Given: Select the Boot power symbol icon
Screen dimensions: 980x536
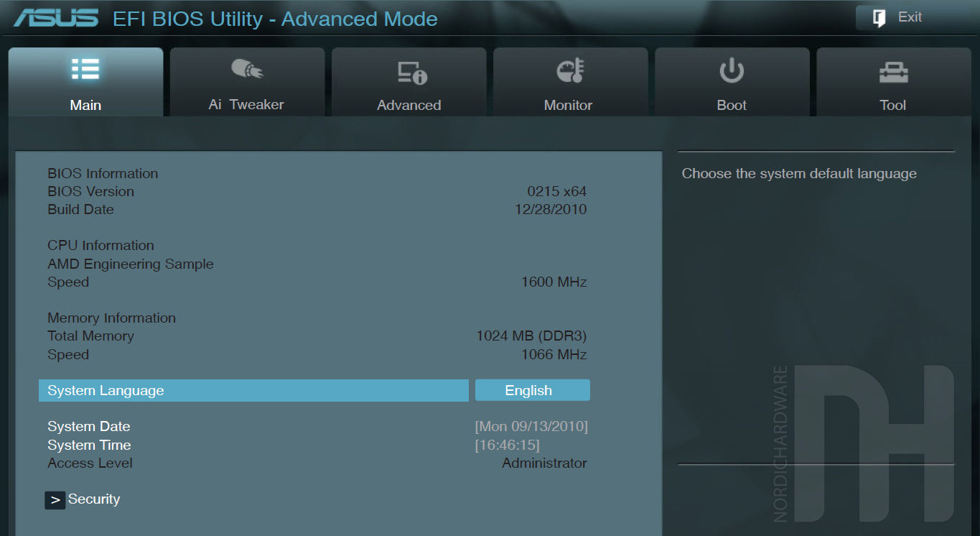Looking at the screenshot, I should (x=732, y=70).
